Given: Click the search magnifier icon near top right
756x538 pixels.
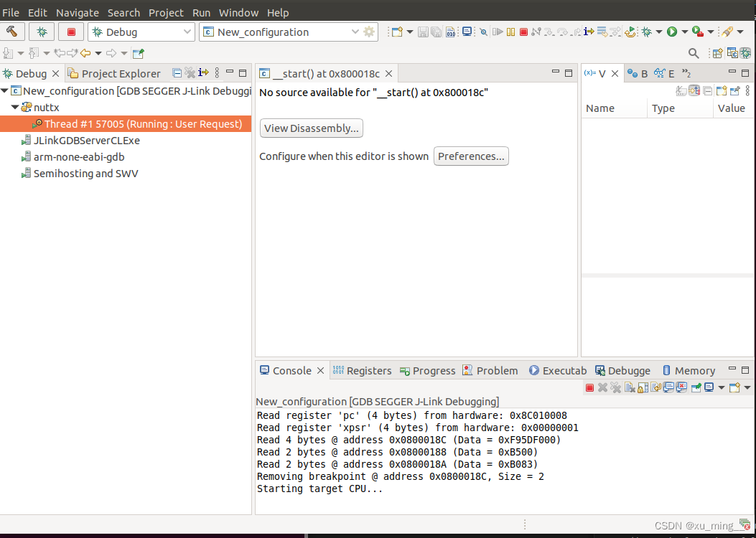Looking at the screenshot, I should (x=694, y=52).
